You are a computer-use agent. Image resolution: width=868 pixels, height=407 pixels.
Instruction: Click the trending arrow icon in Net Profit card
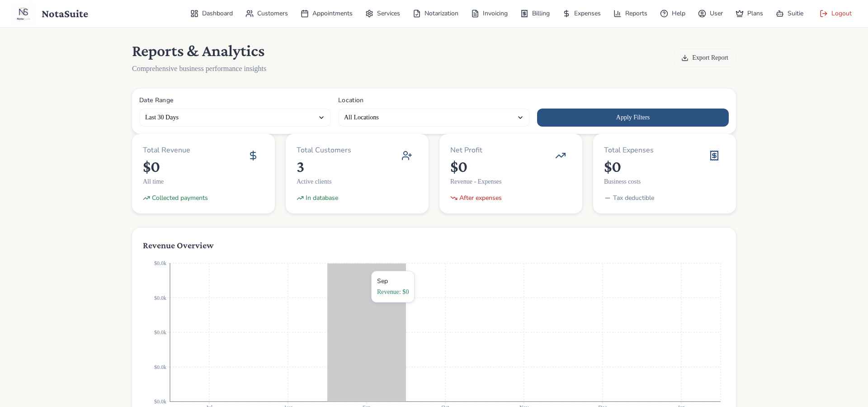[561, 156]
